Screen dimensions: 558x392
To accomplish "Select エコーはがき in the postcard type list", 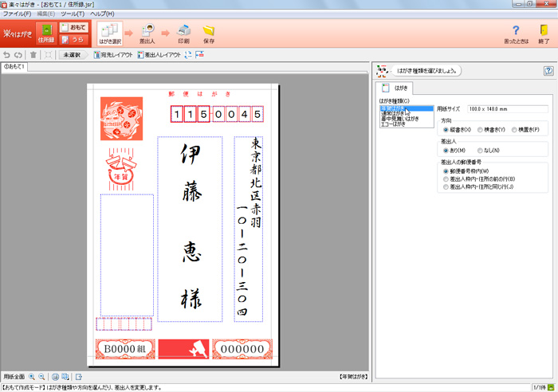I will (x=393, y=124).
